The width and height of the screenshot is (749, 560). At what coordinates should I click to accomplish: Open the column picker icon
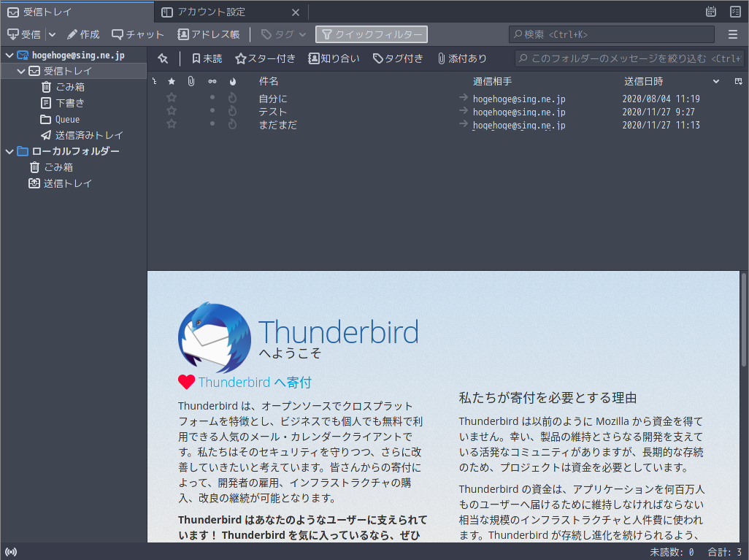(x=739, y=81)
